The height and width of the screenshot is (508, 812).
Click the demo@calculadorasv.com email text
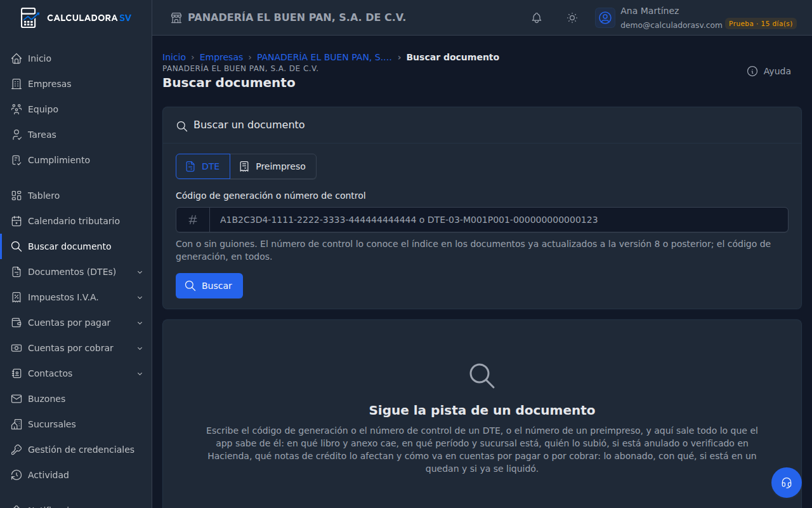(671, 25)
